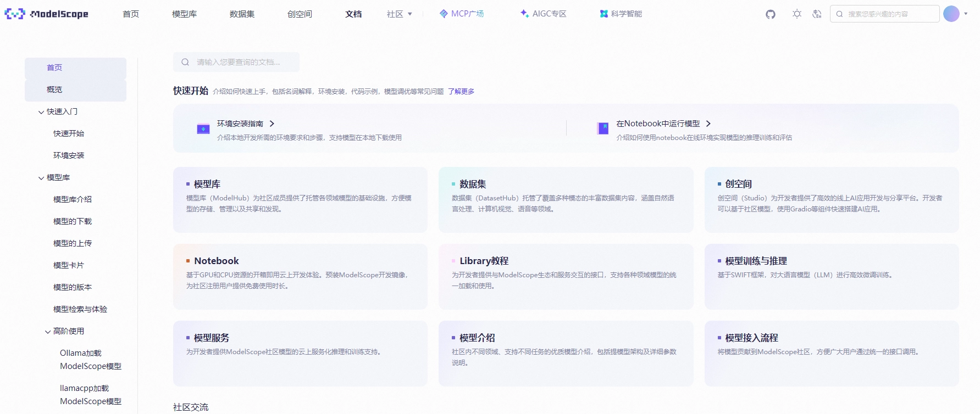Click the AIGC专区 sparkle icon
The image size is (980, 414).
[524, 14]
